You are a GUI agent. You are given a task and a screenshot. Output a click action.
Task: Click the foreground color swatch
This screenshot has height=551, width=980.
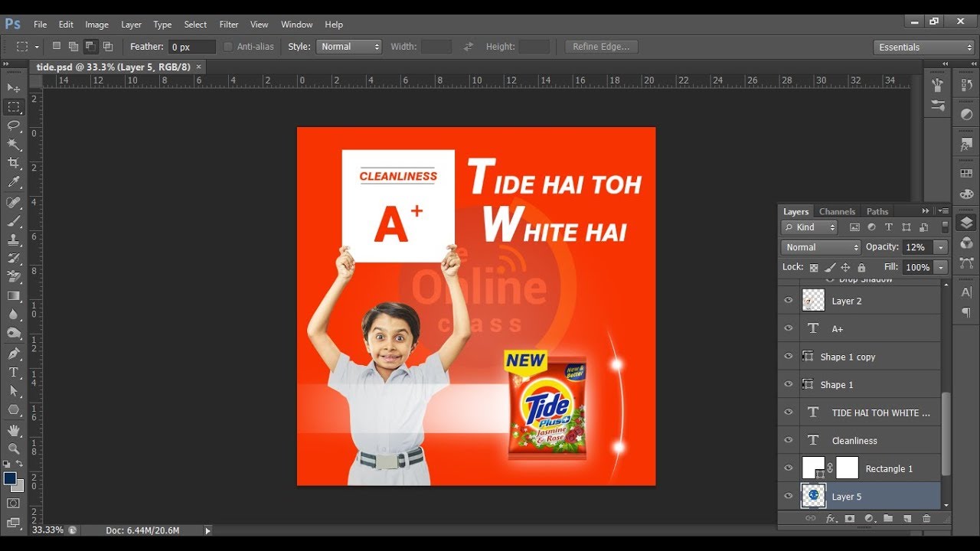tap(10, 478)
